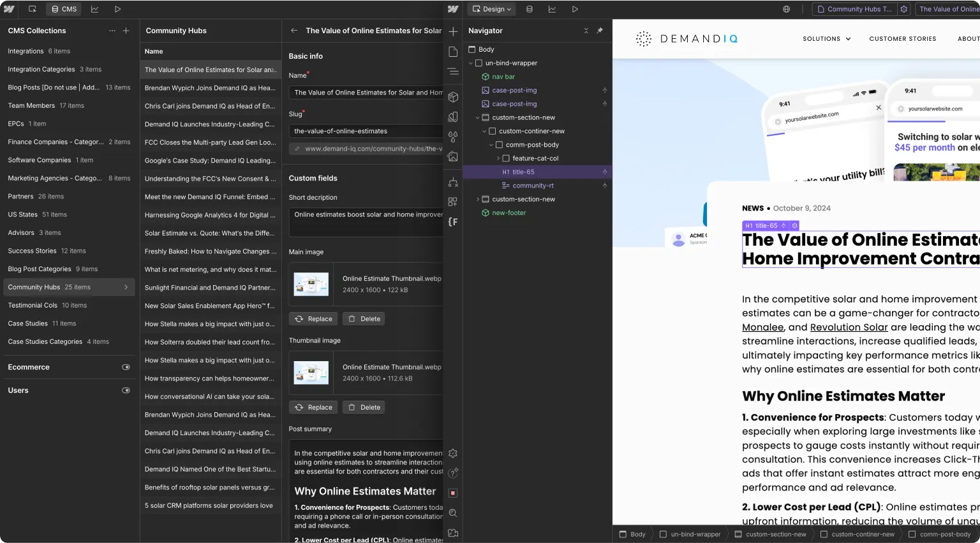Delete the Thumbnail image
The height and width of the screenshot is (543, 980).
point(364,407)
